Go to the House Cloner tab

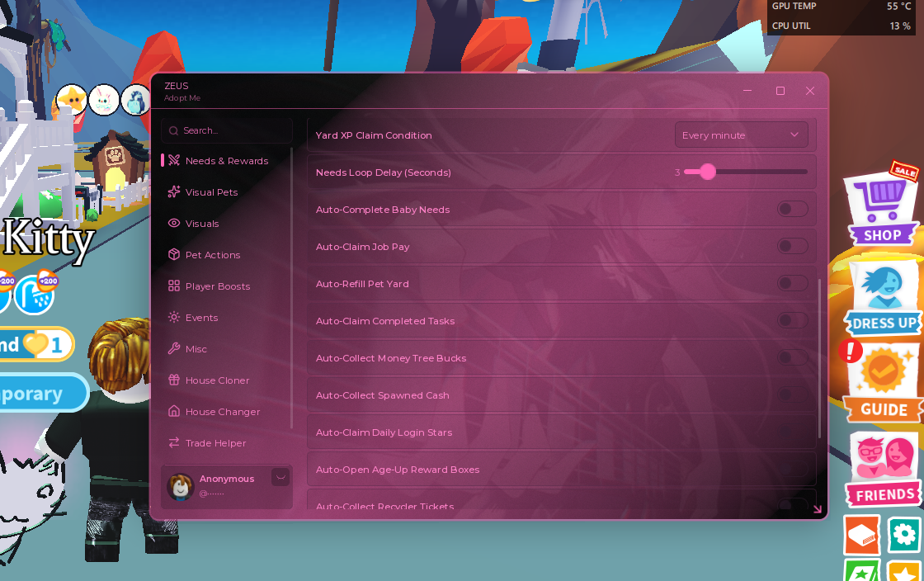[x=227, y=380]
